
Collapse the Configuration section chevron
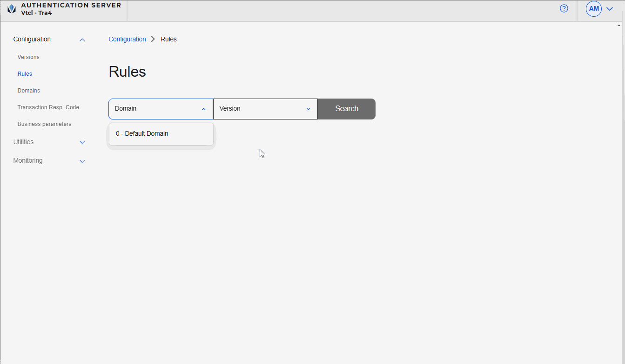coord(82,40)
